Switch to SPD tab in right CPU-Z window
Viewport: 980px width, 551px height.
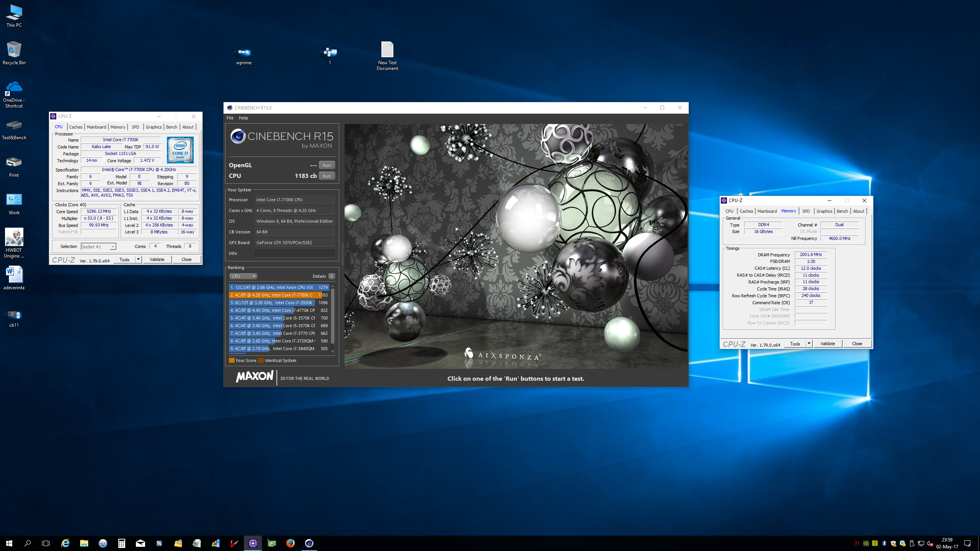[806, 211]
